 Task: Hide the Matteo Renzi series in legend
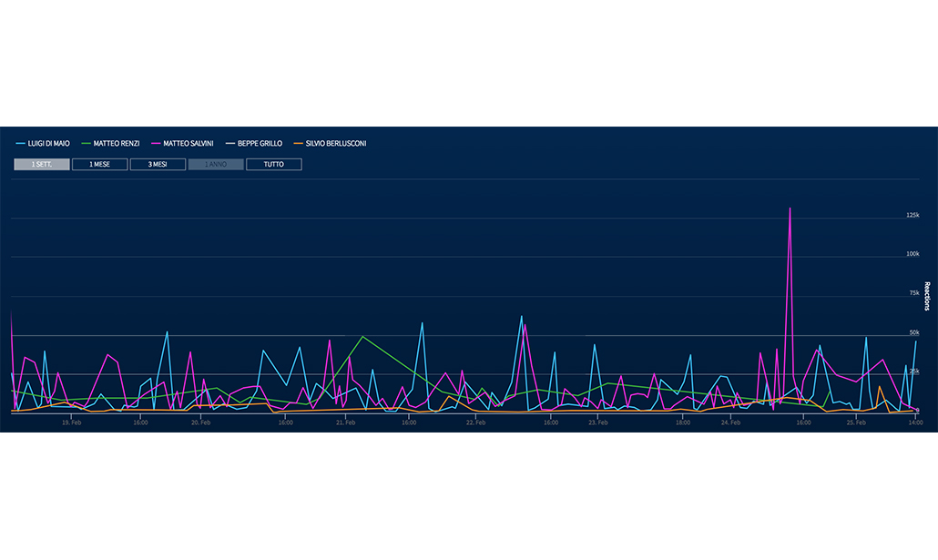[x=116, y=144]
